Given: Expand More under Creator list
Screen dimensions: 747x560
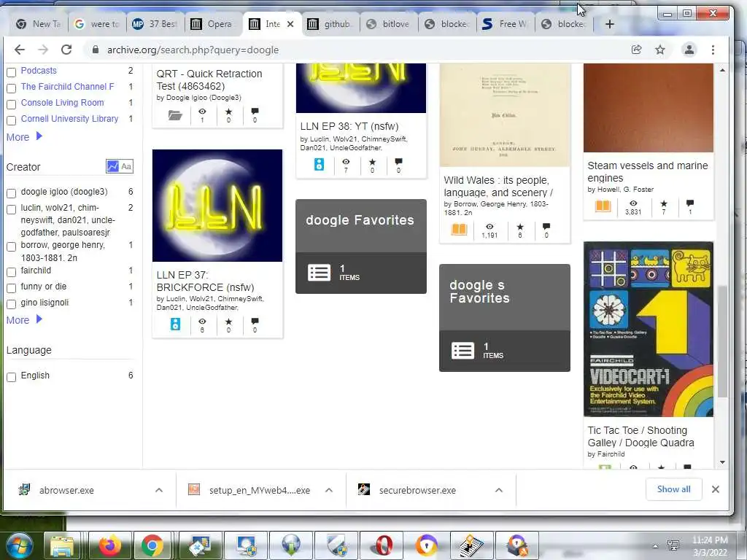Looking at the screenshot, I should point(24,320).
